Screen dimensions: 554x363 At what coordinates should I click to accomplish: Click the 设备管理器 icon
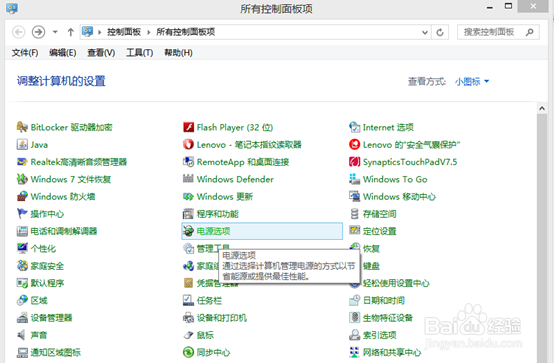click(22, 317)
